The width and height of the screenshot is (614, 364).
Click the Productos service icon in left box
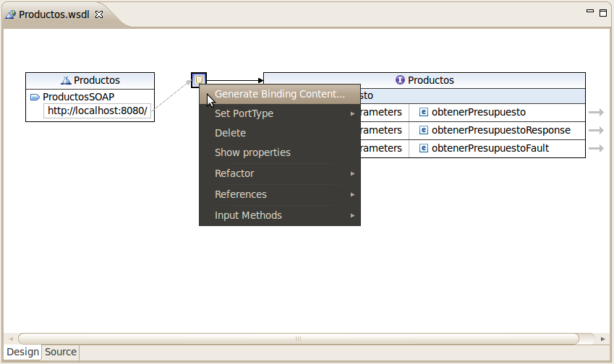[x=66, y=81]
